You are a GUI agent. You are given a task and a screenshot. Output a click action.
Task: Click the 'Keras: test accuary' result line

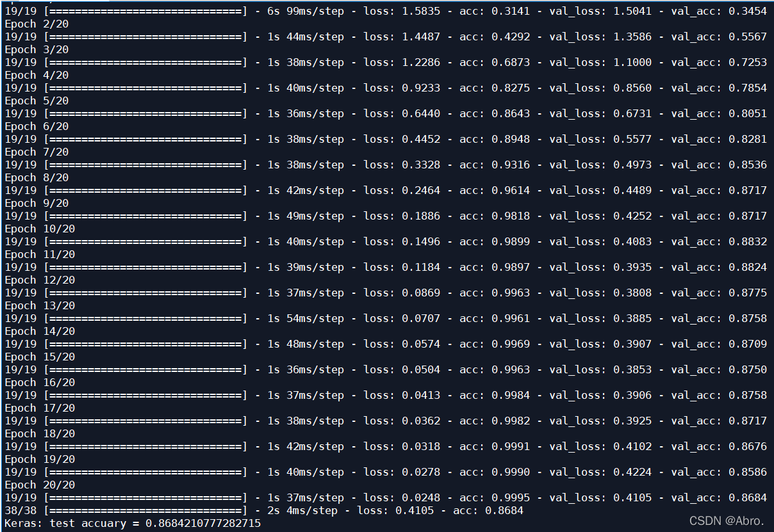(133, 523)
